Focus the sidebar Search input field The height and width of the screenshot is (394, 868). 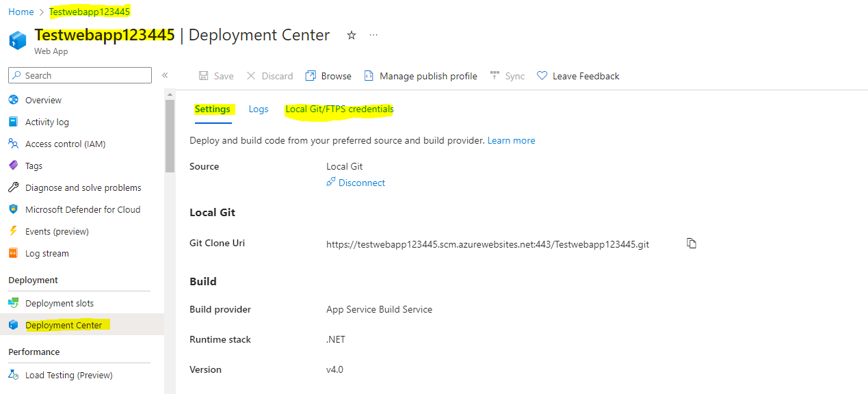tap(80, 75)
